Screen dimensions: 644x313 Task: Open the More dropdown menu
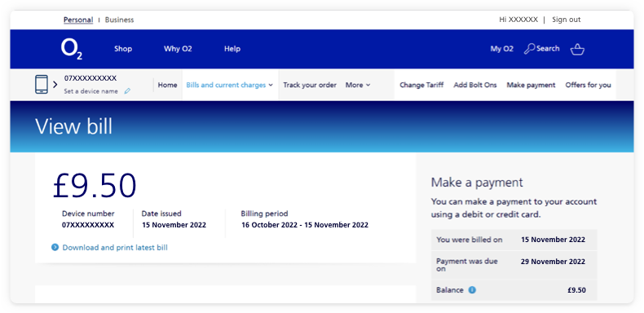[357, 85]
